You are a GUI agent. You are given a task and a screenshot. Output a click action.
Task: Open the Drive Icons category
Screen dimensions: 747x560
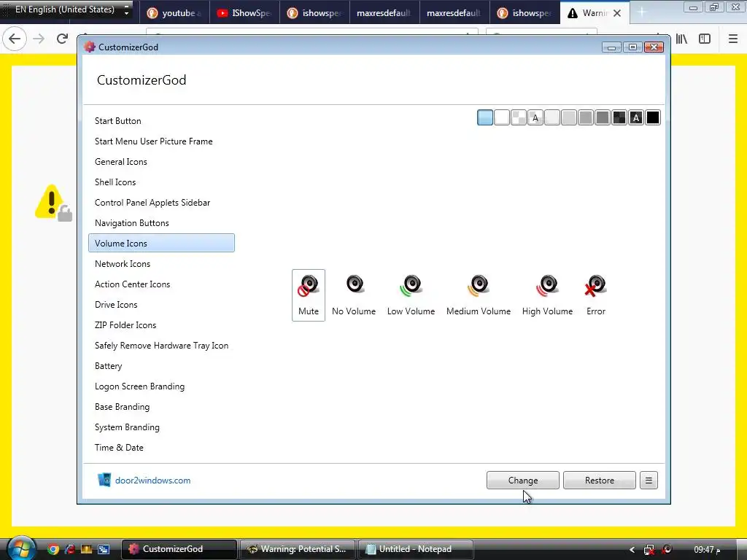161,305
